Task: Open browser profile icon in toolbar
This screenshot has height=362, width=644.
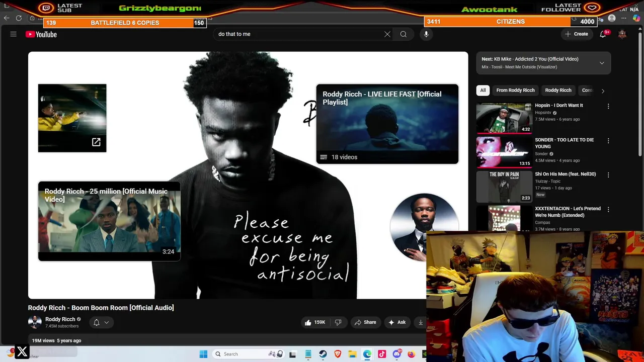Action: tap(612, 19)
